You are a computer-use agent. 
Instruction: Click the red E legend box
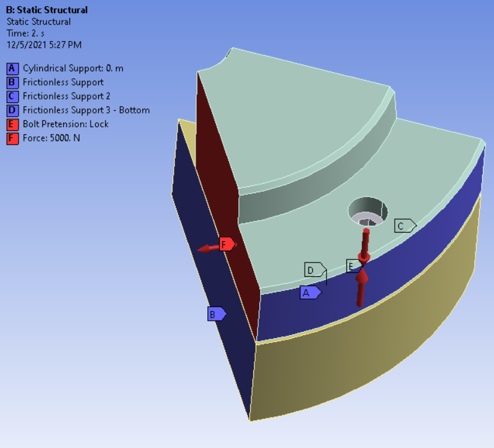[12, 124]
